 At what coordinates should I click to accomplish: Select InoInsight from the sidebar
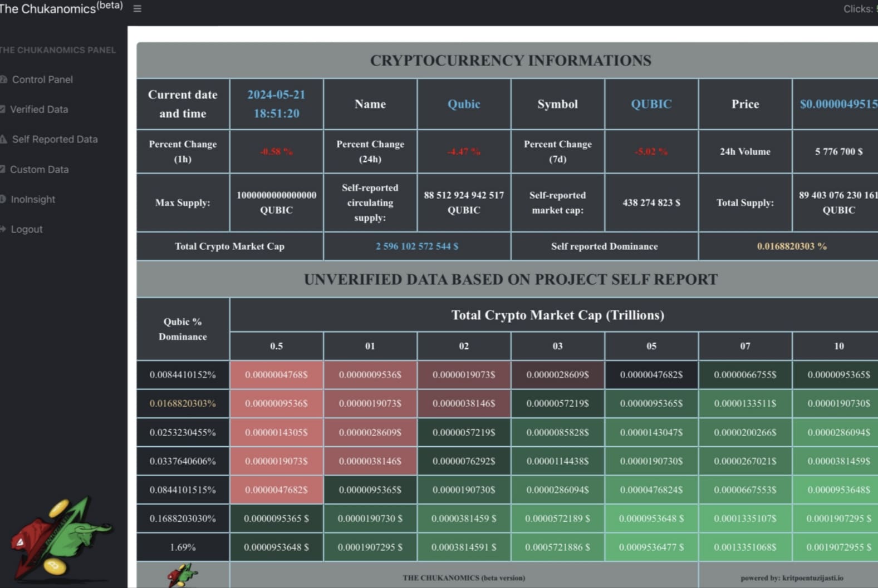33,199
